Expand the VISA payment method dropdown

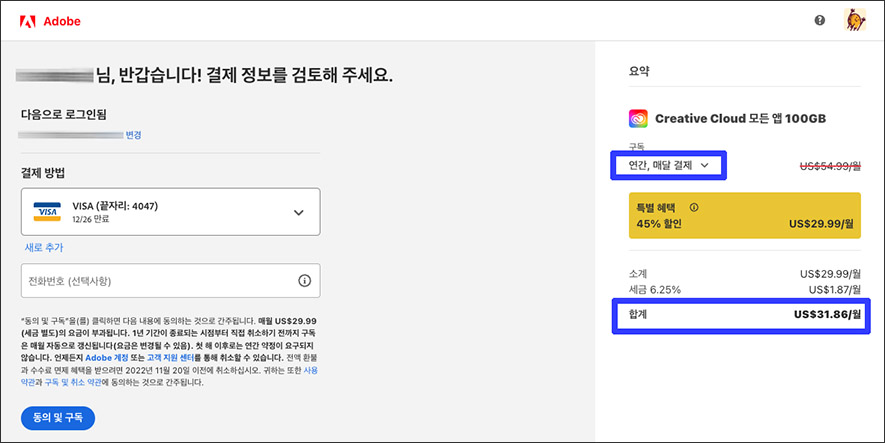170,212
